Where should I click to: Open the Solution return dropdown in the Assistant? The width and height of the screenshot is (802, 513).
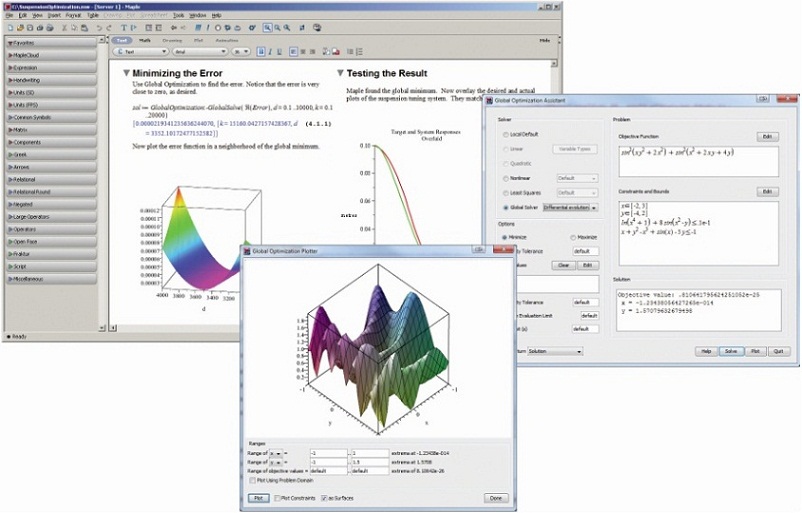(555, 351)
